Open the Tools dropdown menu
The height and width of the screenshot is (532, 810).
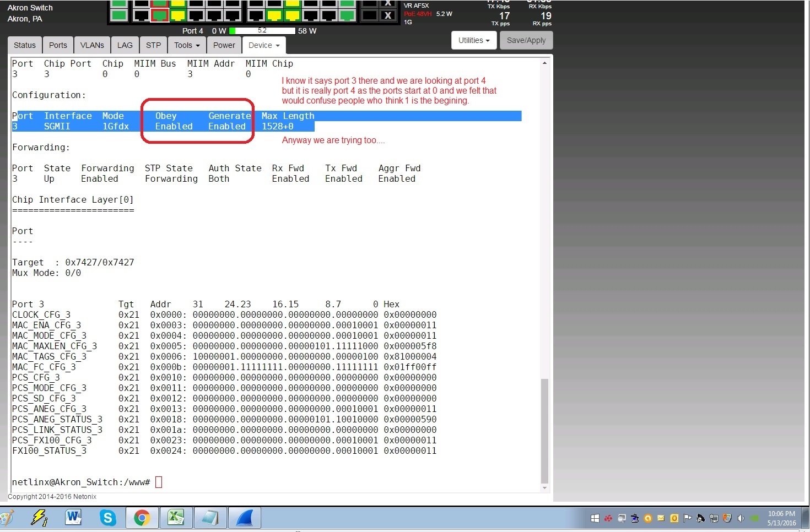pyautogui.click(x=187, y=45)
